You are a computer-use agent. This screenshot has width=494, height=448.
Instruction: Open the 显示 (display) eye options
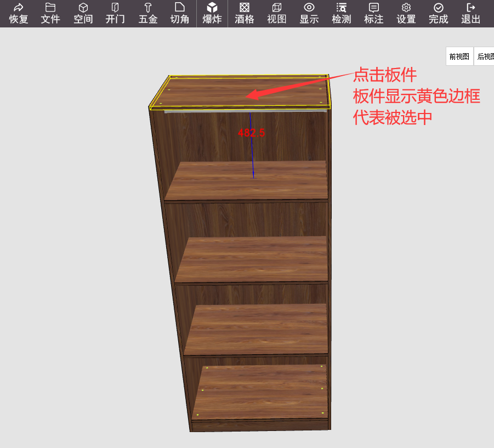click(309, 14)
